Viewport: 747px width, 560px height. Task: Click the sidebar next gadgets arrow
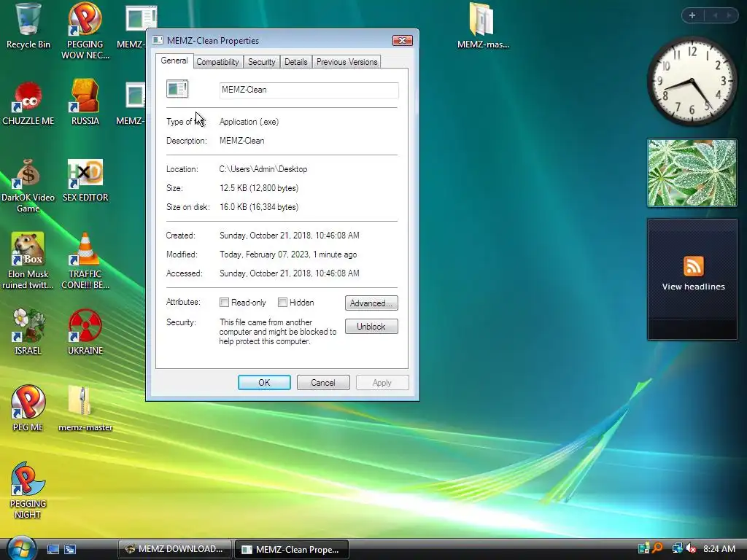(729, 15)
